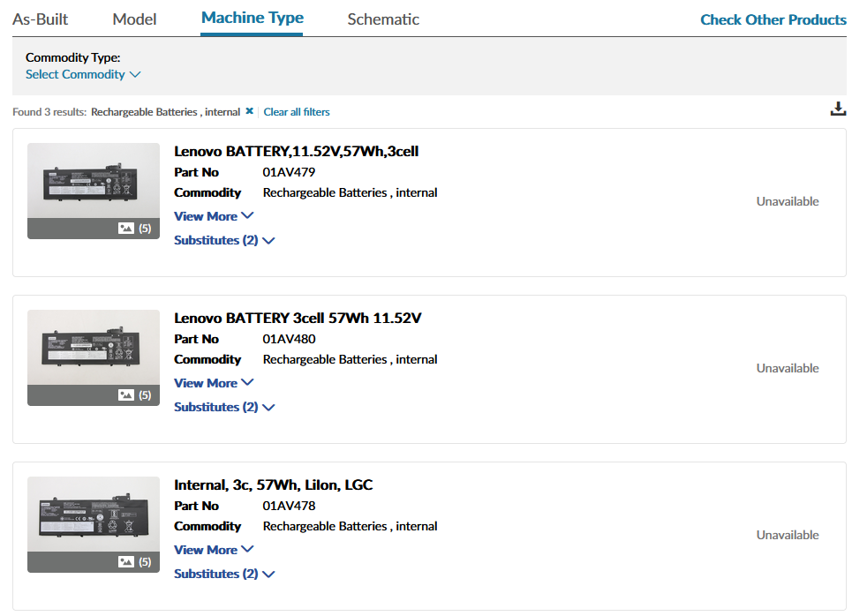Click the download results icon

click(x=837, y=109)
